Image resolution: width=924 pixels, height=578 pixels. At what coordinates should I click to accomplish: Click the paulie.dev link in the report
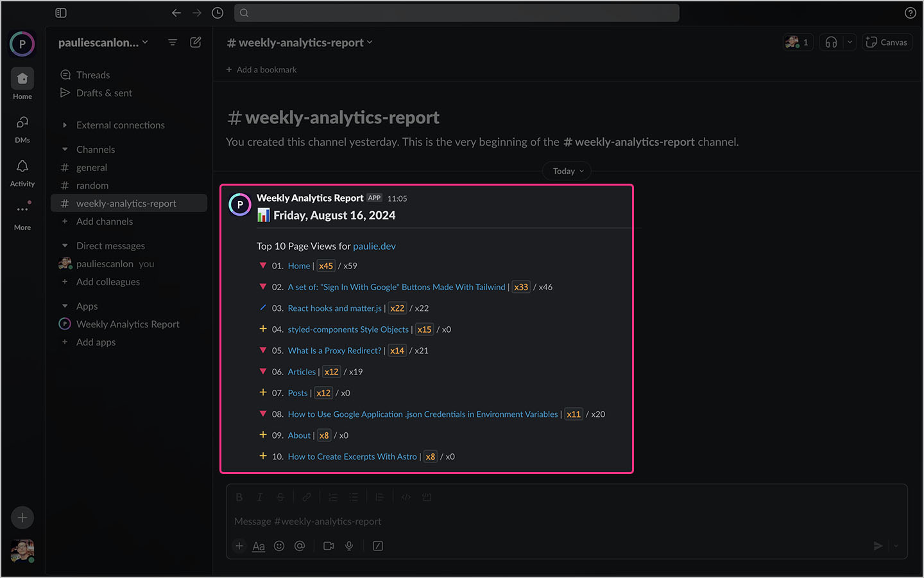click(374, 245)
